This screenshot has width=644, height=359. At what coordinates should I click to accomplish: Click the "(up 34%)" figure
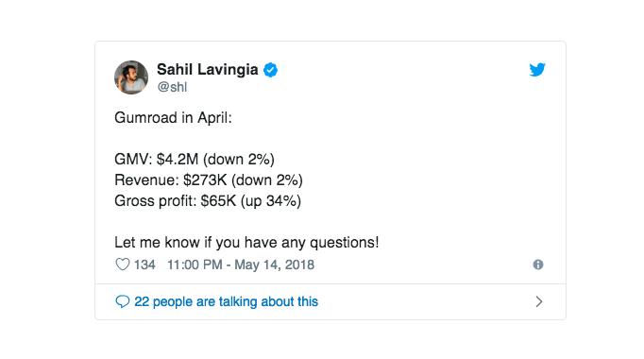[x=271, y=201]
